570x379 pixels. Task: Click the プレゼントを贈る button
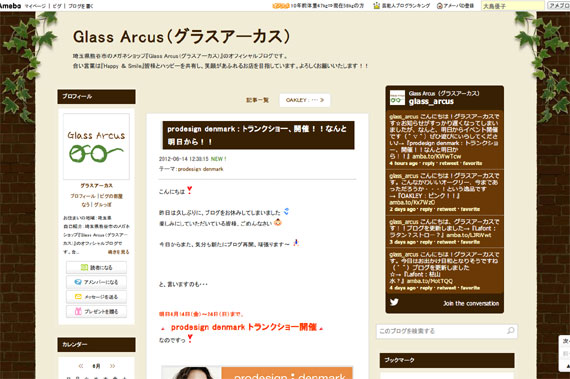(96, 311)
